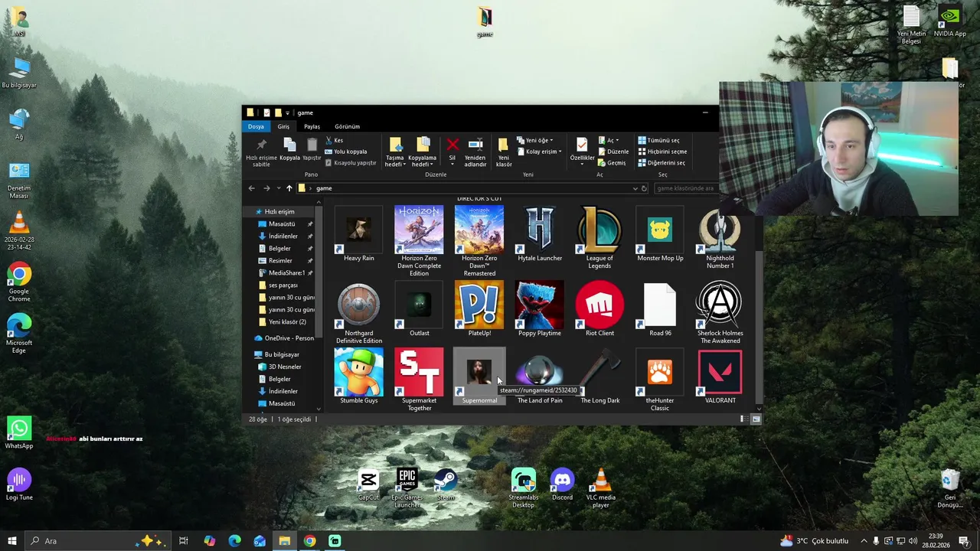Switch to details view toggle
The image size is (980, 551).
pos(743,419)
